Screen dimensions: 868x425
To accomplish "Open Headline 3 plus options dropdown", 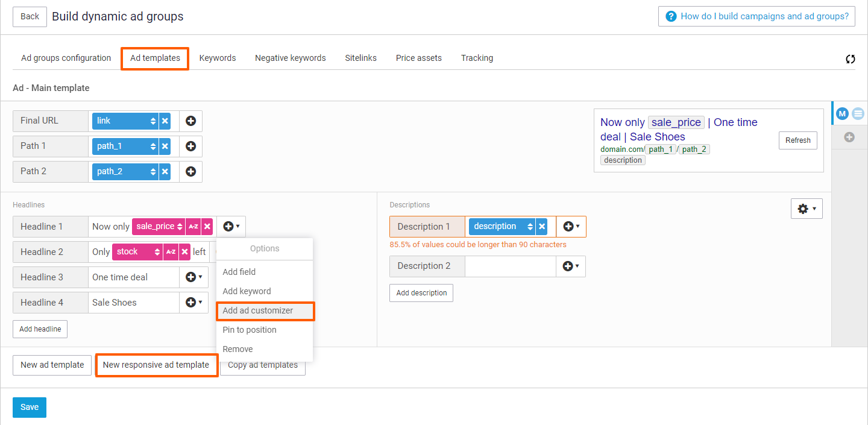I will 193,277.
